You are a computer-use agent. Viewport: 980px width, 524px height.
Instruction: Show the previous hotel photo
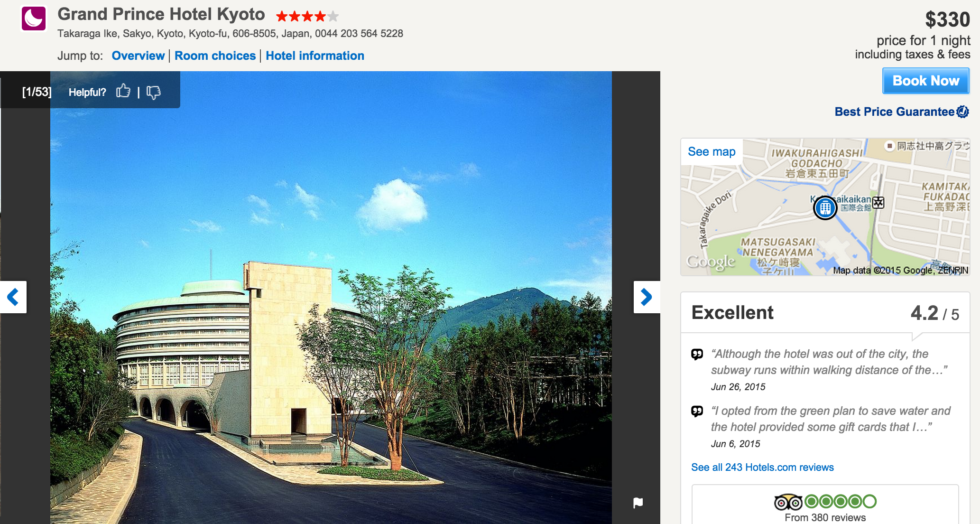tap(13, 297)
